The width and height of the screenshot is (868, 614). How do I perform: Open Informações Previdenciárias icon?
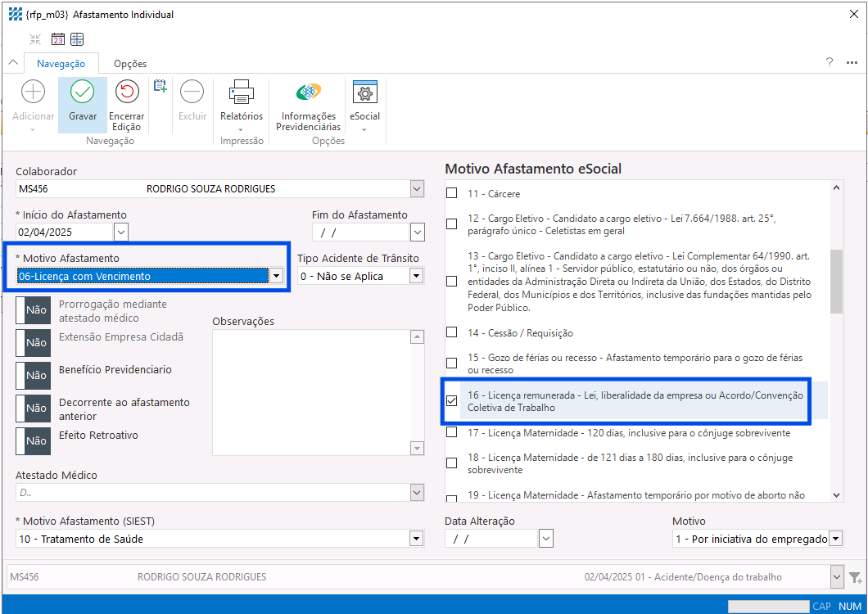coord(308,92)
